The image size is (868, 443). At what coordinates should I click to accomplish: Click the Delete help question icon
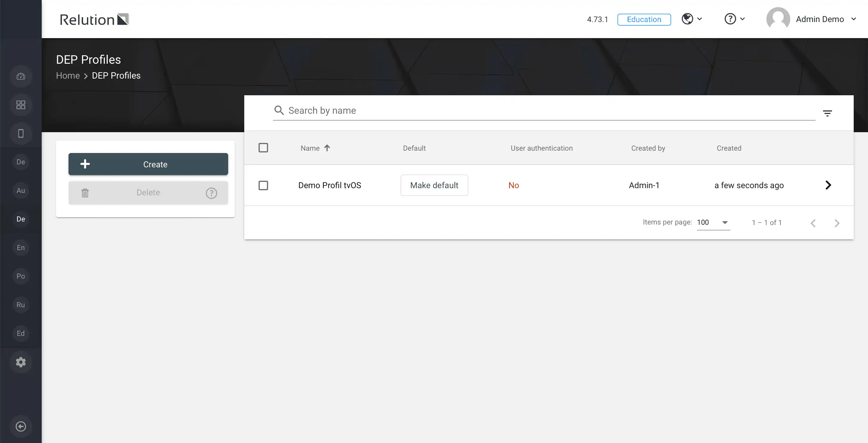point(211,193)
